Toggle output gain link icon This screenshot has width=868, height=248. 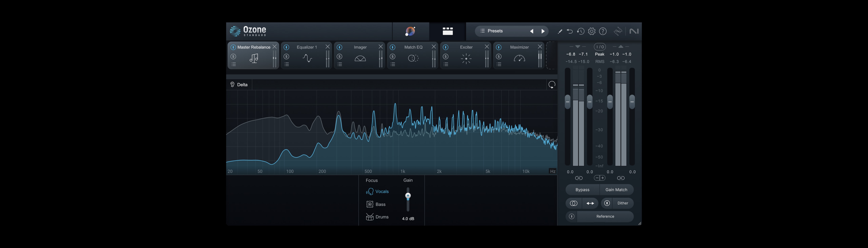pyautogui.click(x=621, y=178)
